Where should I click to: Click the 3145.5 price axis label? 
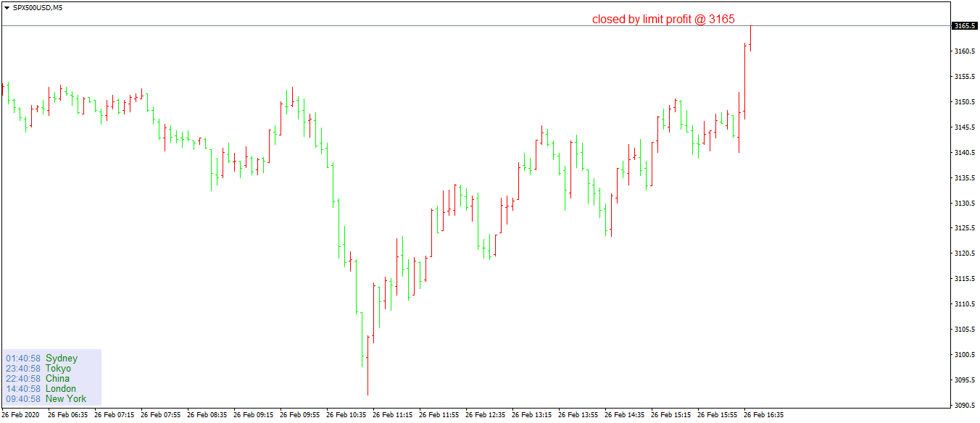tap(963, 127)
